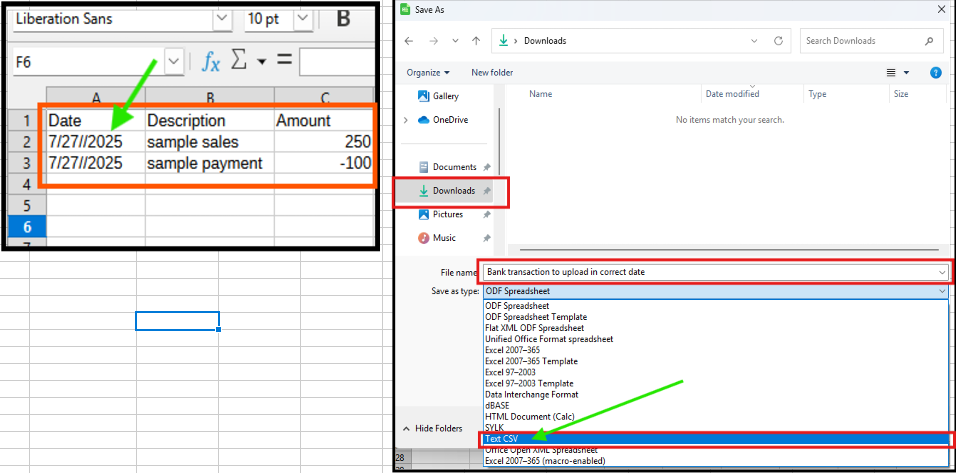Click the Formula equals sign icon

(284, 60)
